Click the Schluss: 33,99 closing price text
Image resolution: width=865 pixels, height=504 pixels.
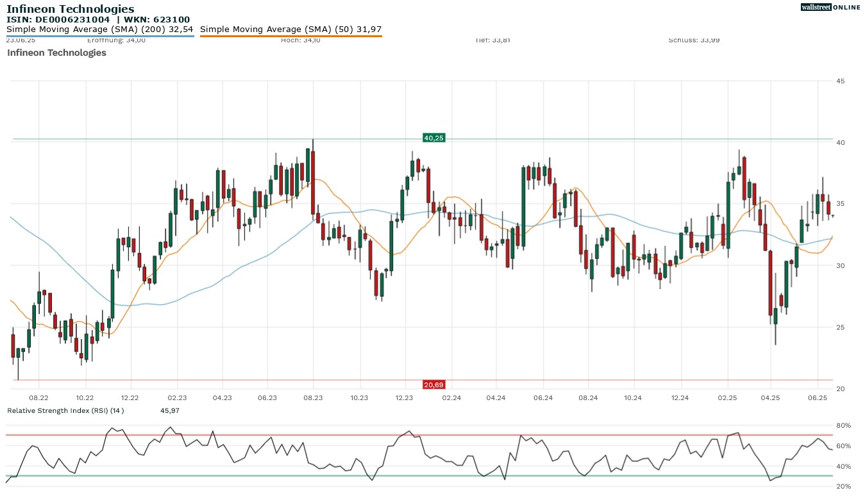coord(694,40)
